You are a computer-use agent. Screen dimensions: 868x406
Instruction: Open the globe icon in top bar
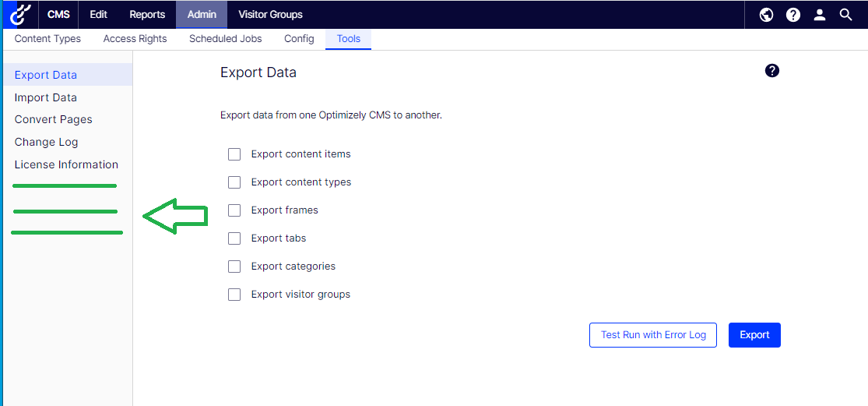pyautogui.click(x=766, y=15)
